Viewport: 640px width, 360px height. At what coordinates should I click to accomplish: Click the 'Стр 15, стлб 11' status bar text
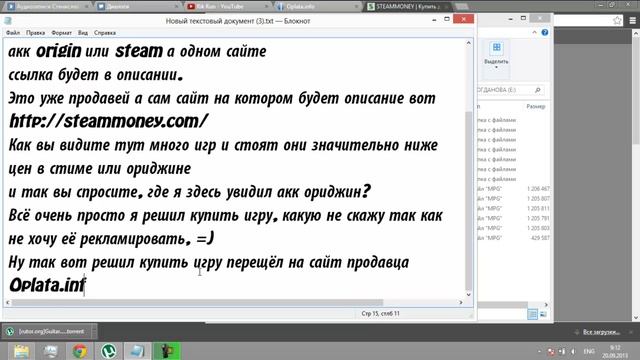coord(380,313)
